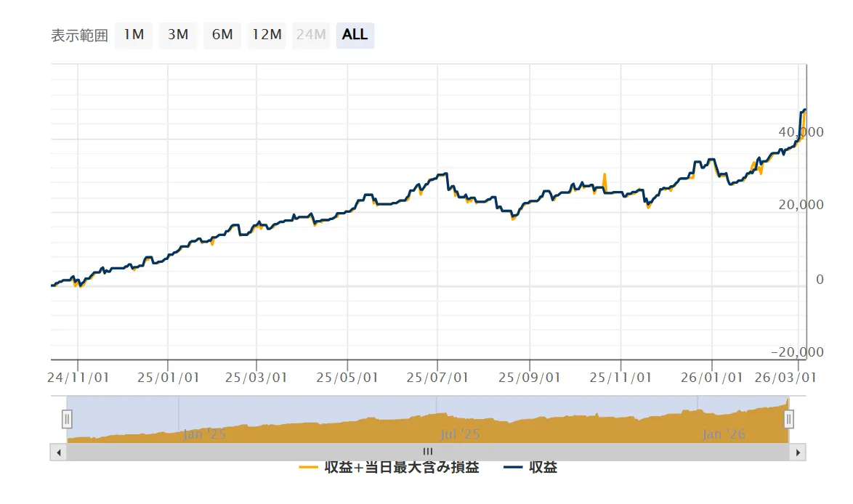Click the scrollbar center grip thumb
The image size is (853, 504).
427,452
